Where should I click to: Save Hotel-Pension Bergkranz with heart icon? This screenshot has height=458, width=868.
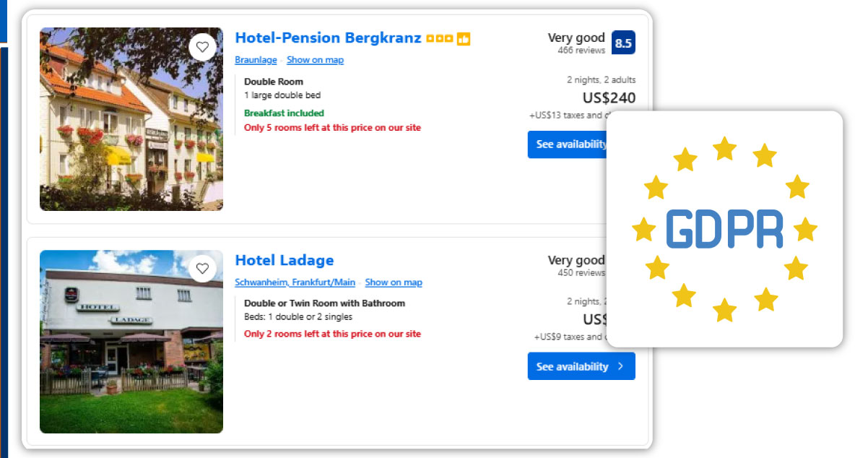(202, 47)
